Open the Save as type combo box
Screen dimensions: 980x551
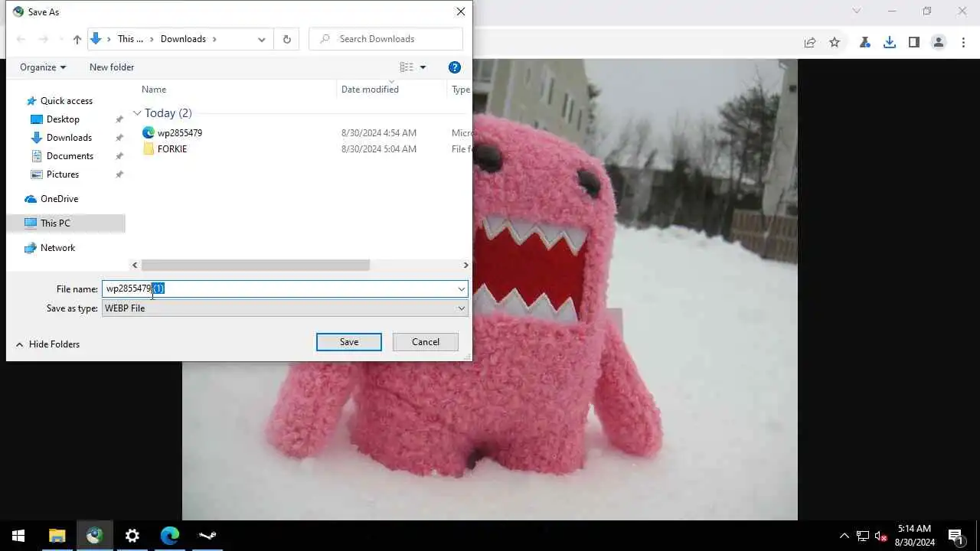(x=285, y=308)
